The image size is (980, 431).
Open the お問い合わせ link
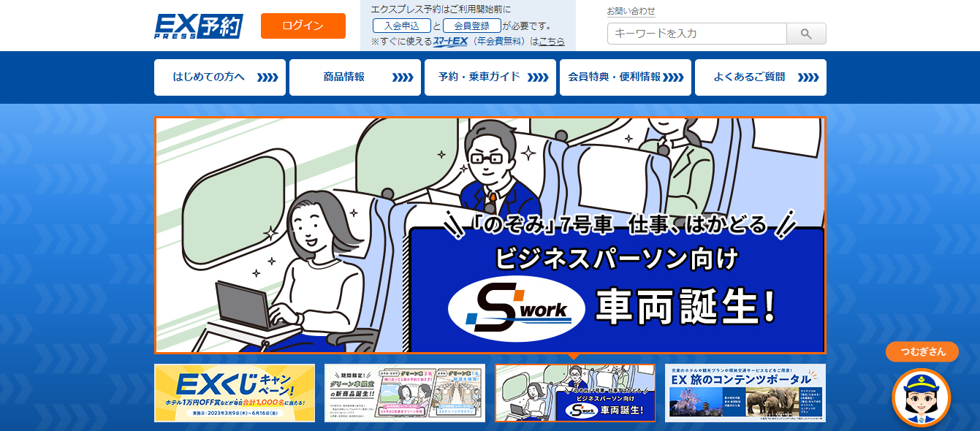tap(631, 10)
